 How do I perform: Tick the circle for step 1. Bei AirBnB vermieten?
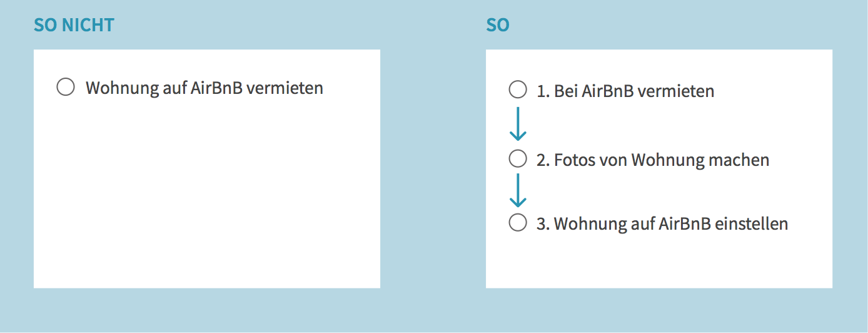(518, 90)
